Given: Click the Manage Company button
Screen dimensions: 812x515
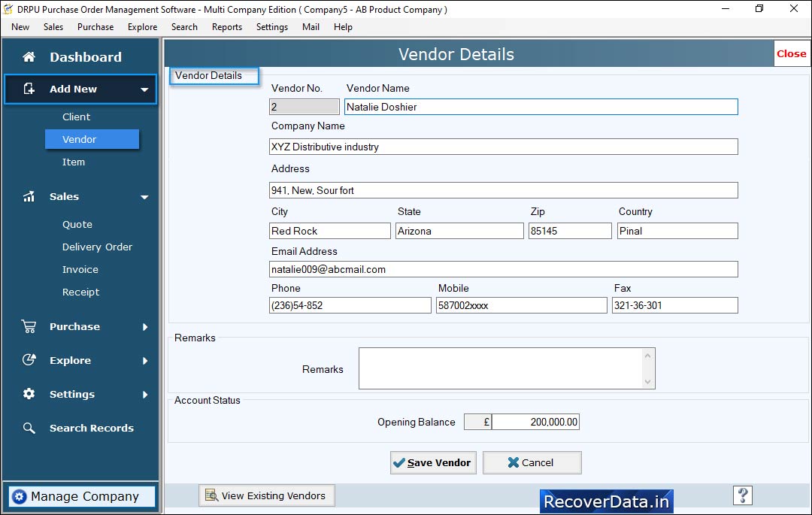Looking at the screenshot, I should 82,496.
